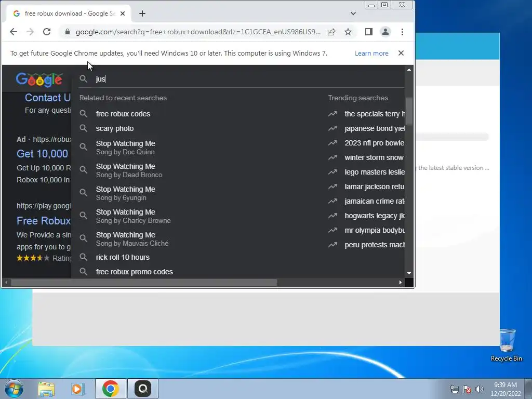Choose suggestion scary photo

115,129
